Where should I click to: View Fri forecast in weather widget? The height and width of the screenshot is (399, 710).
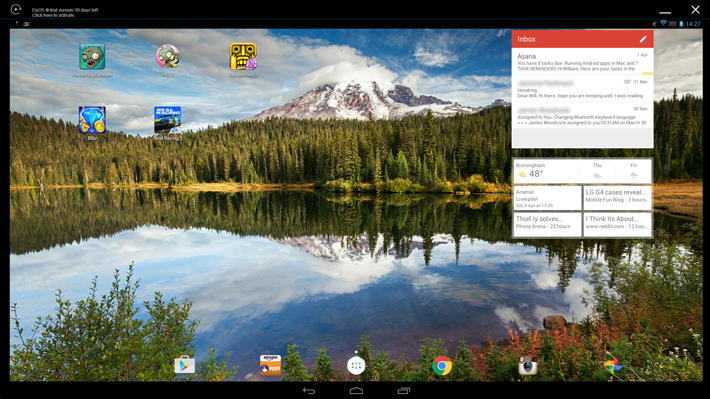633,171
